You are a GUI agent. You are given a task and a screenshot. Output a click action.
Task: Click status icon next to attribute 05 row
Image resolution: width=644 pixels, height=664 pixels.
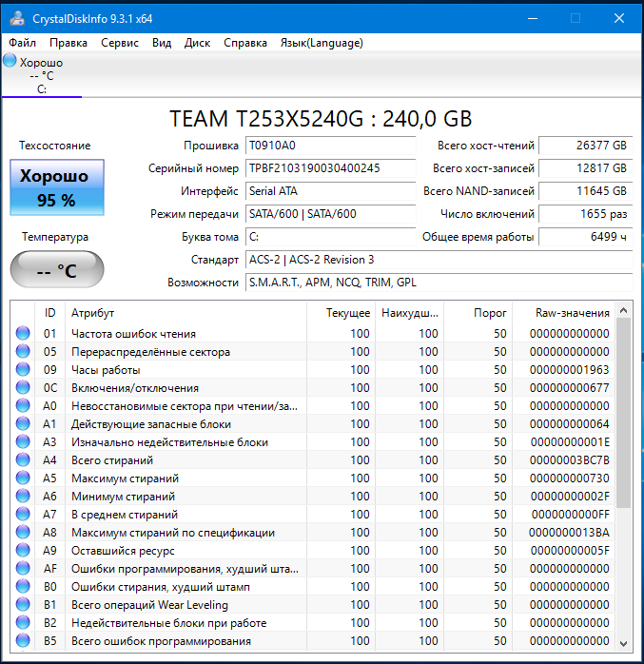pos(23,352)
